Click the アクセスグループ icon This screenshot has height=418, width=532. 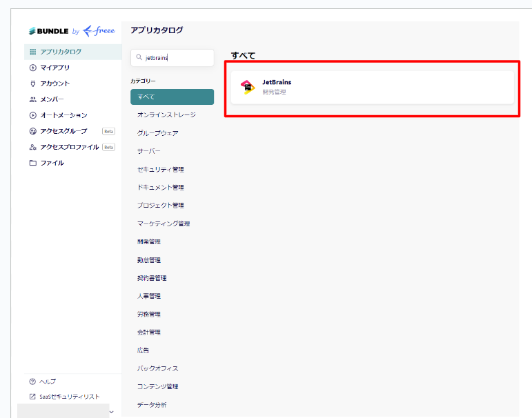tap(33, 131)
